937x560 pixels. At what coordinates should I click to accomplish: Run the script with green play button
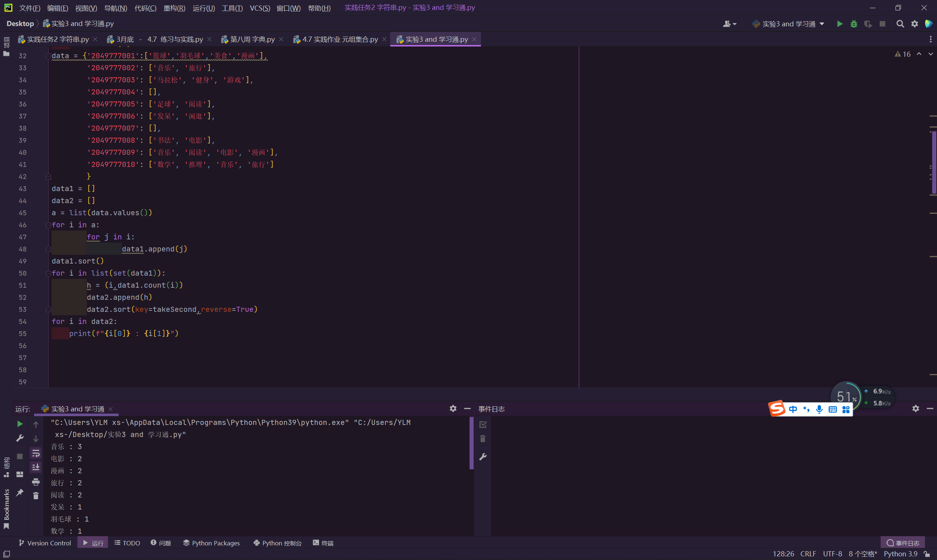click(x=840, y=24)
